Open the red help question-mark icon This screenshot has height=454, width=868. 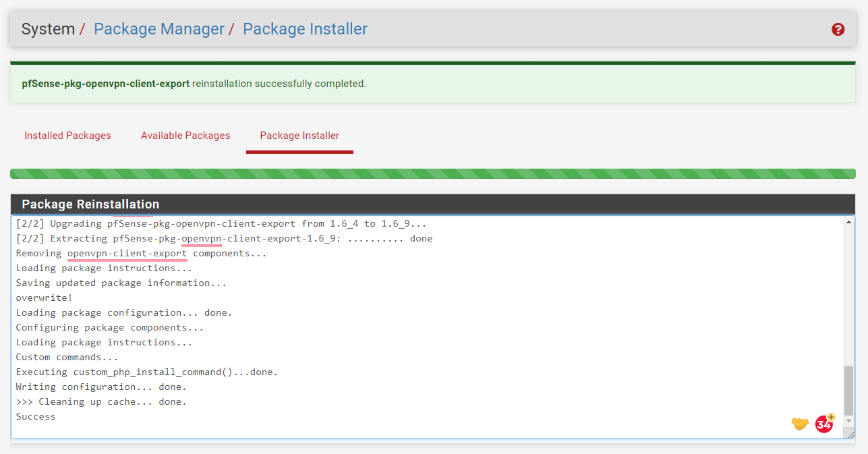(838, 30)
